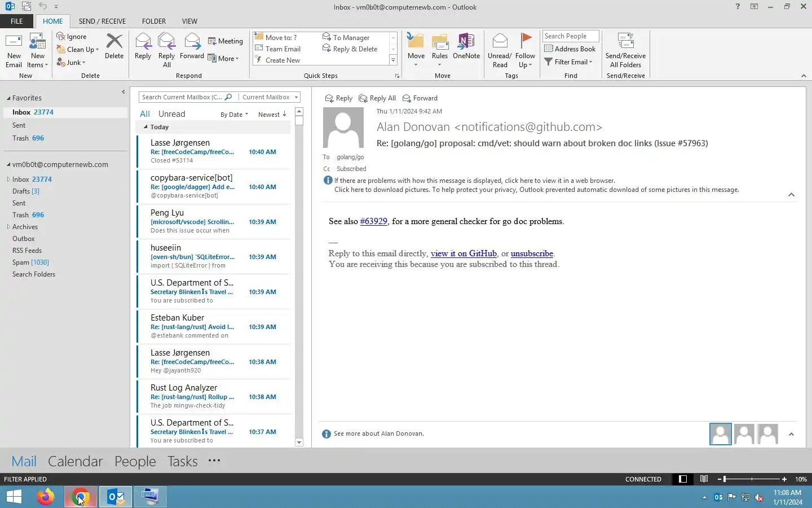Screen dimensions: 812x508
Task: Open the Address Book
Action: coord(570,49)
